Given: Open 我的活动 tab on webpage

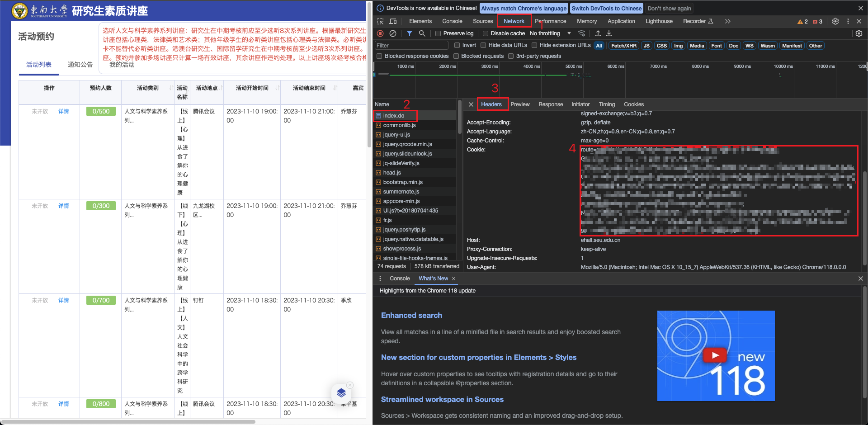Looking at the screenshot, I should [122, 65].
